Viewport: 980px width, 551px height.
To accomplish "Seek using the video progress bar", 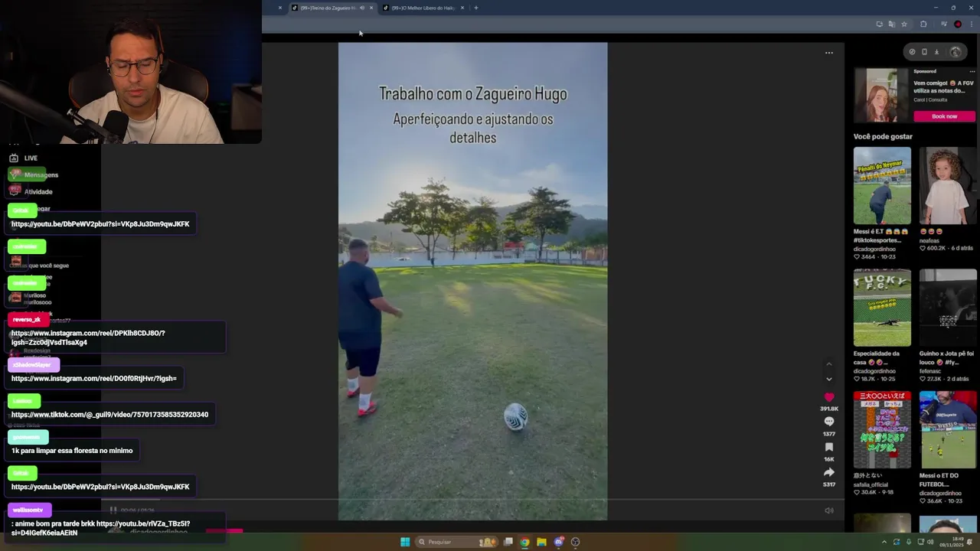I will point(472,500).
